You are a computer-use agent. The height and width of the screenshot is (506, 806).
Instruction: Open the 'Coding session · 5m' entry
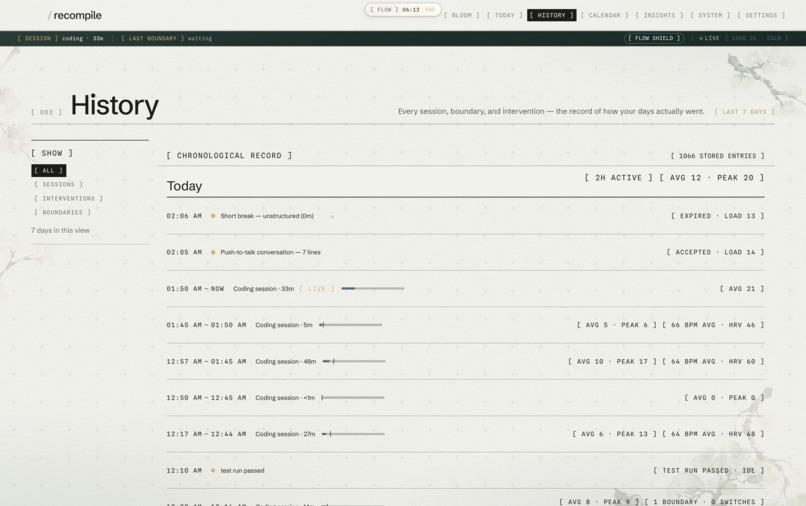click(x=284, y=325)
